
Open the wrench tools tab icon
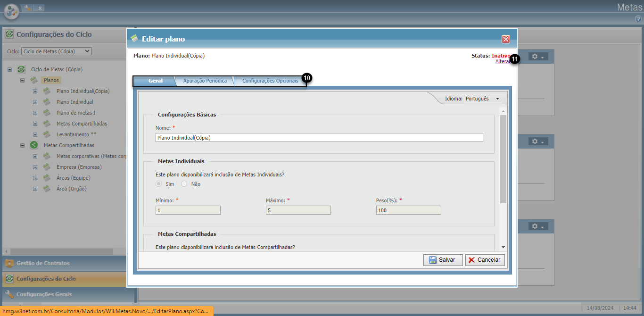click(x=27, y=8)
